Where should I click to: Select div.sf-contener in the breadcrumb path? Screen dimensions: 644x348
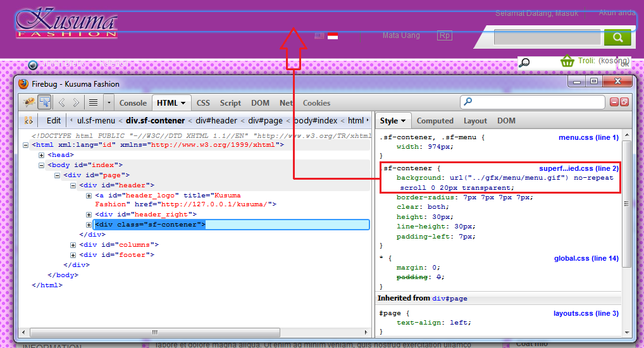155,121
